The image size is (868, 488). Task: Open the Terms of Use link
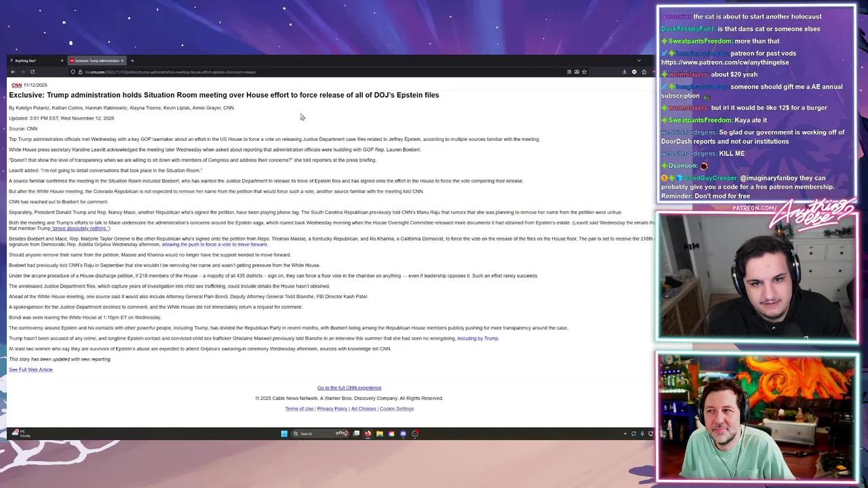point(299,409)
